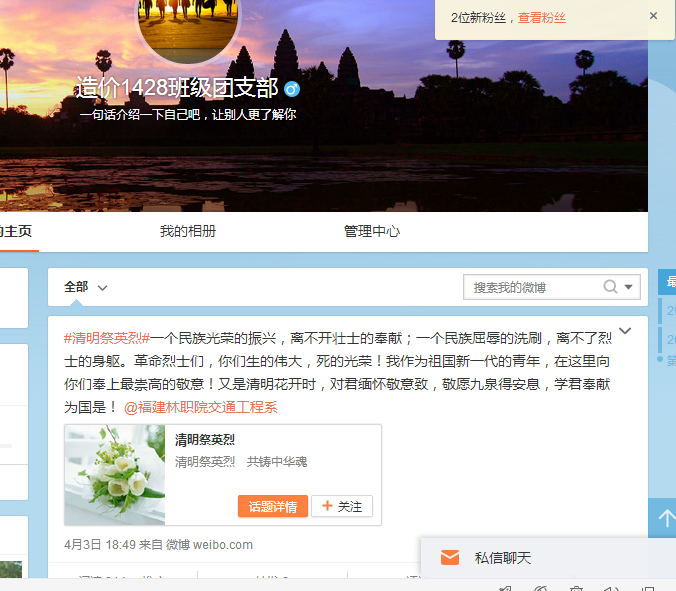Open the 管理中心 tab

click(x=372, y=231)
